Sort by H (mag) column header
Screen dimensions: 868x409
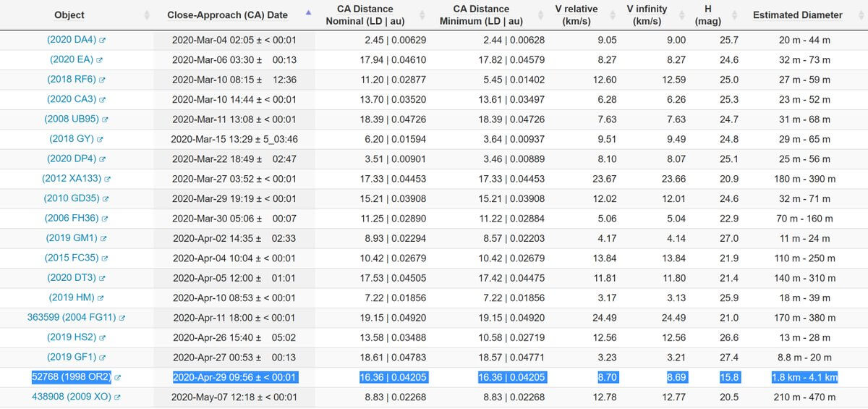pyautogui.click(x=707, y=15)
